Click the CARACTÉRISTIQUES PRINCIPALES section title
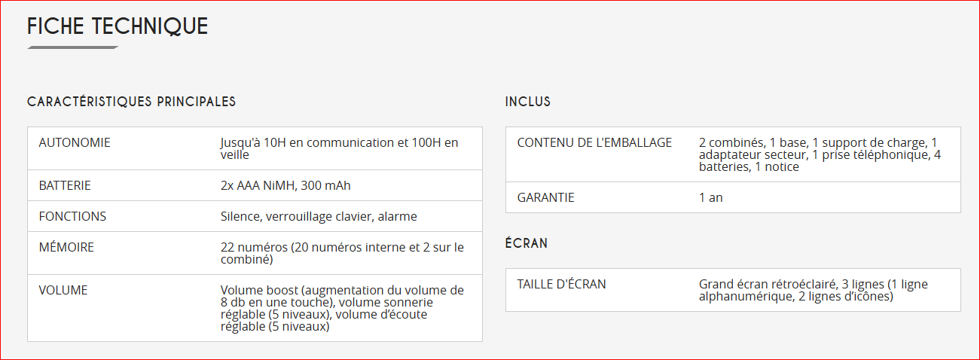 (132, 102)
